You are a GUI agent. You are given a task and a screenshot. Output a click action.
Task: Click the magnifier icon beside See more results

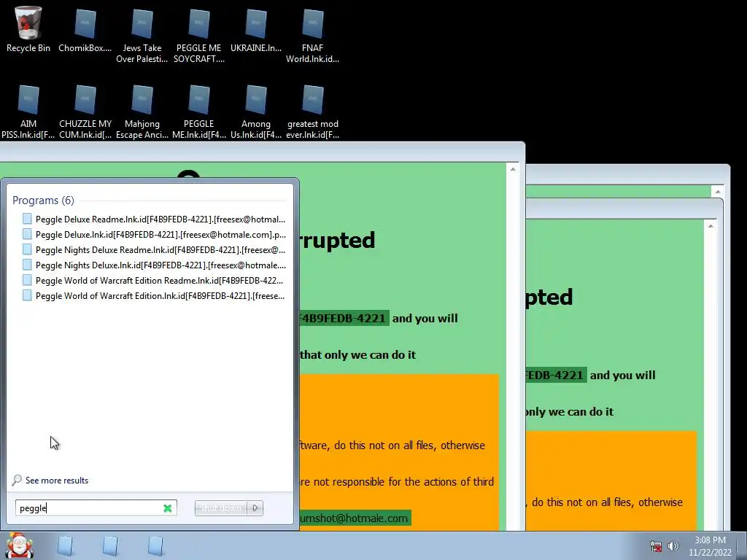(x=17, y=480)
